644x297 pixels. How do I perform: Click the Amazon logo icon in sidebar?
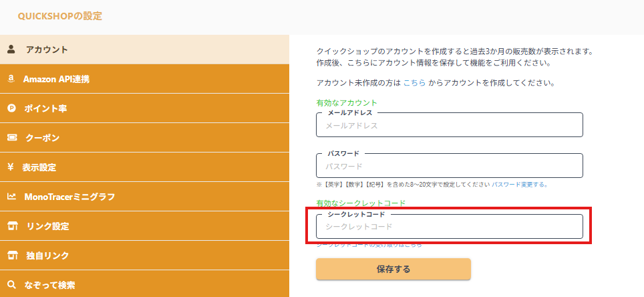(11, 79)
